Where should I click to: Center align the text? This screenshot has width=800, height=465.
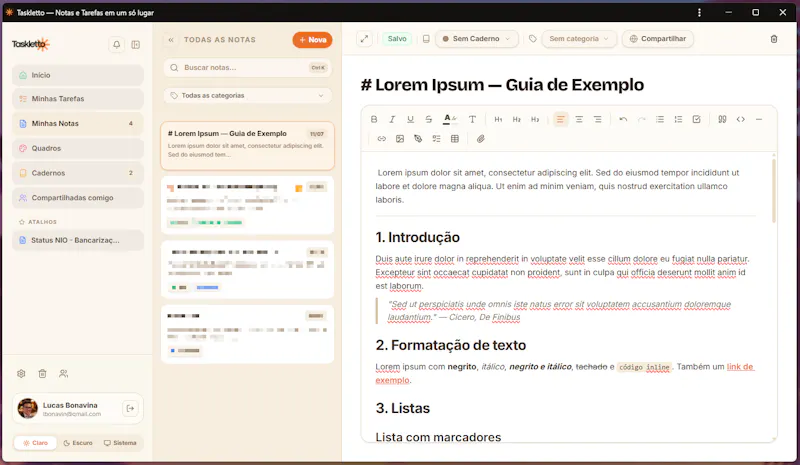pyautogui.click(x=579, y=119)
